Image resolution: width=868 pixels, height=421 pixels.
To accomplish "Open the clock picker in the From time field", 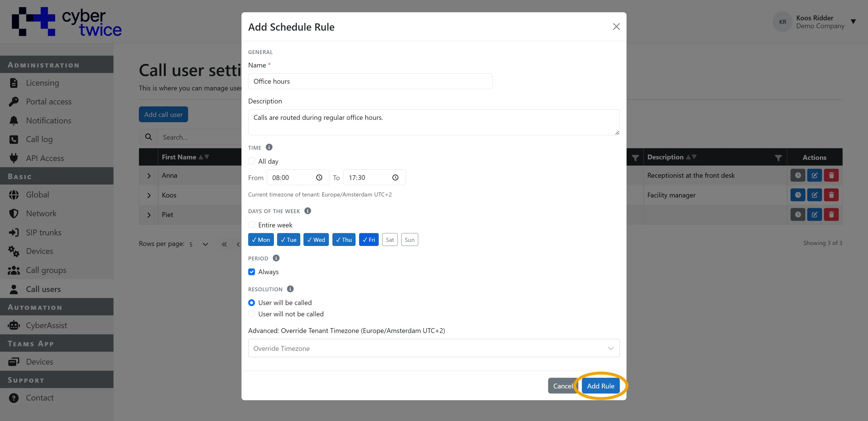I will pyautogui.click(x=319, y=178).
